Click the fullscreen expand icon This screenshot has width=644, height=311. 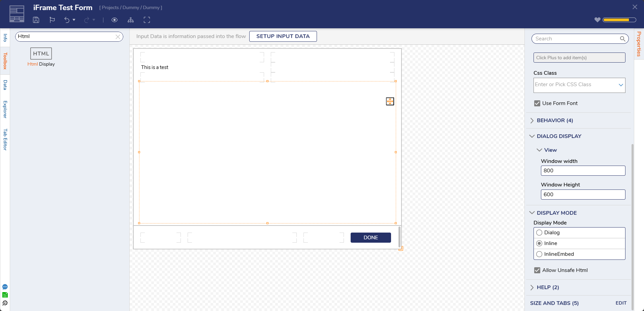147,20
